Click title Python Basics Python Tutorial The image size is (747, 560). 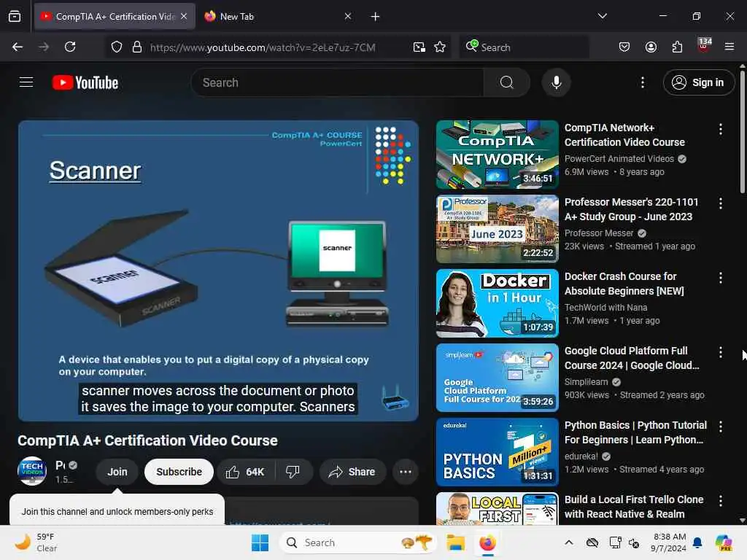[635, 432]
